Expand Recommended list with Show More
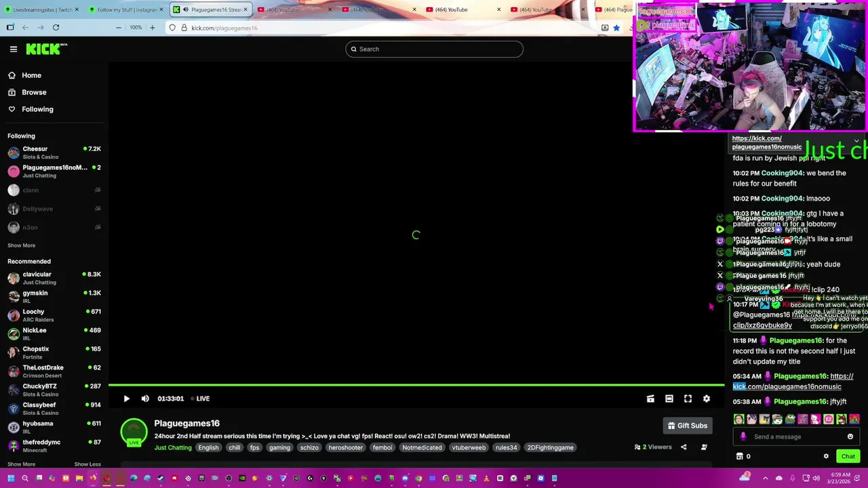This screenshot has height=488, width=868. pyautogui.click(x=21, y=464)
